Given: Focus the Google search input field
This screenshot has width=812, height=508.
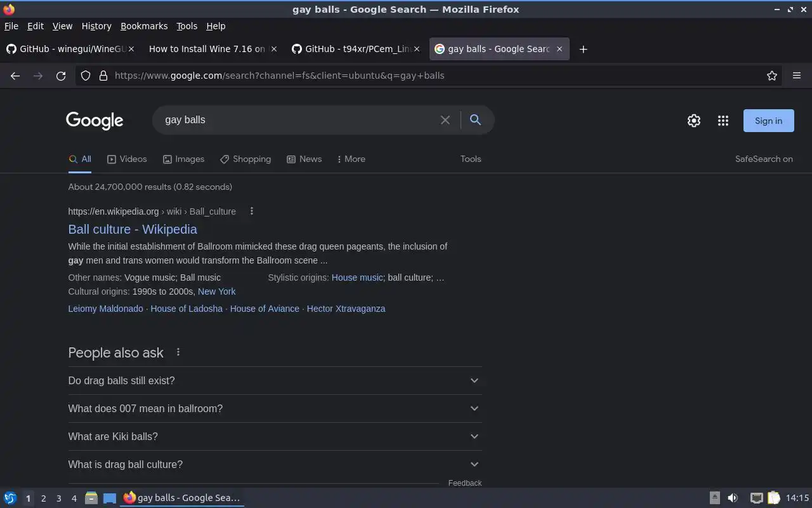Looking at the screenshot, I should [298, 119].
